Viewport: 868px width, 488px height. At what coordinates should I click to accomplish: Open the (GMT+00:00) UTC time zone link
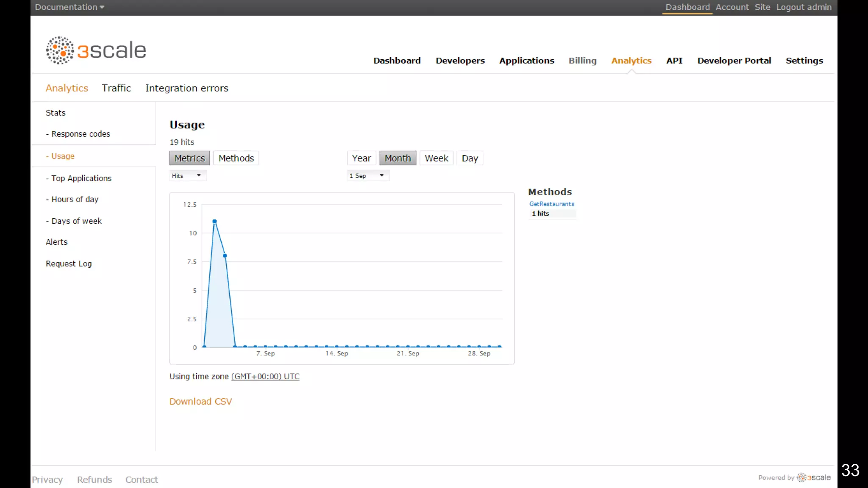[265, 376]
